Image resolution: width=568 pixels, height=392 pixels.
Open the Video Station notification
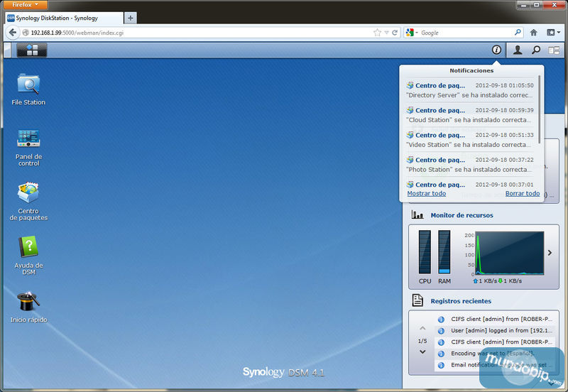pos(470,140)
